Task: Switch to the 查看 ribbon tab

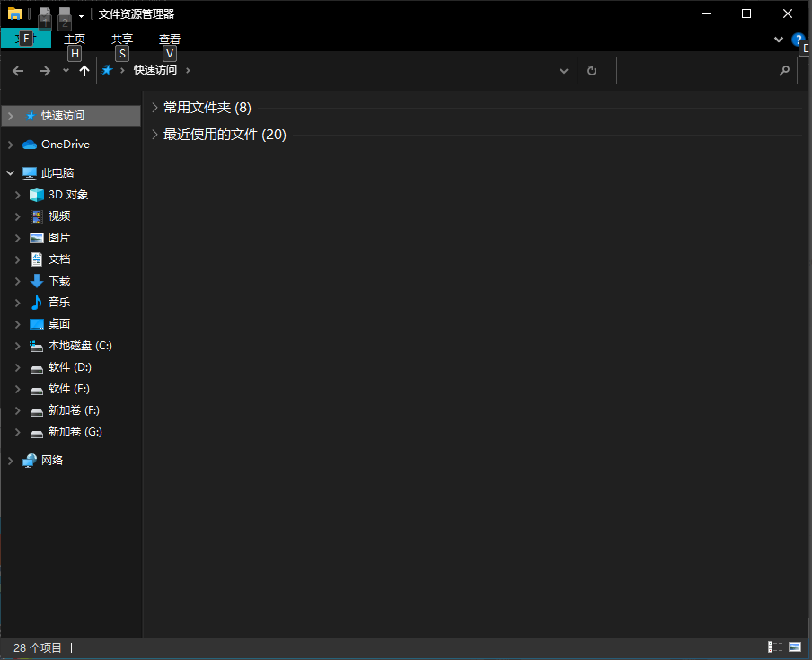Action: click(169, 39)
